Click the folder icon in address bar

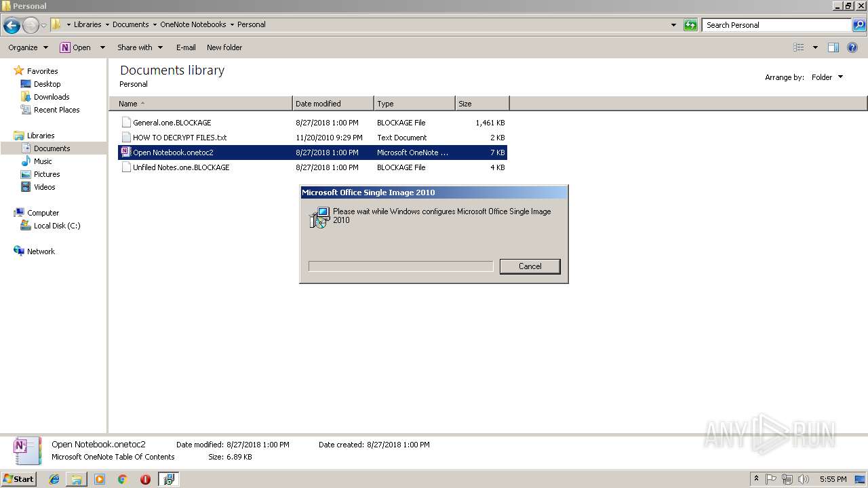click(x=56, y=24)
